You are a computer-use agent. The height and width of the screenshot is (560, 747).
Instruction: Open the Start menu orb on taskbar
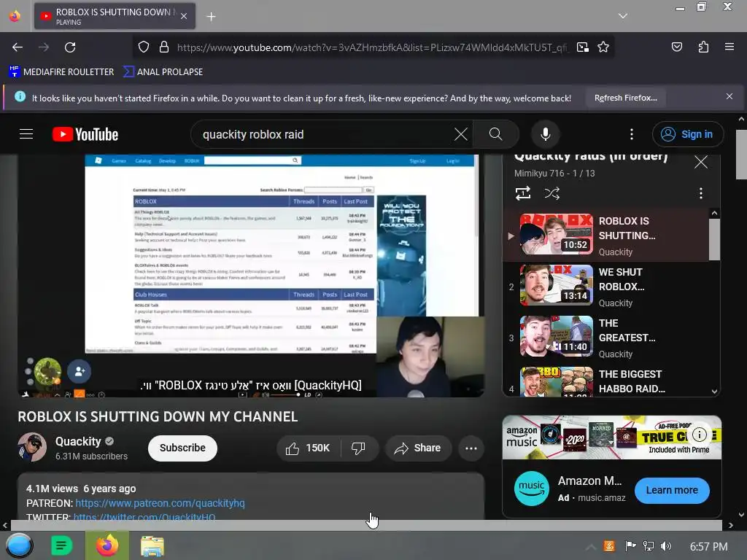(18, 545)
